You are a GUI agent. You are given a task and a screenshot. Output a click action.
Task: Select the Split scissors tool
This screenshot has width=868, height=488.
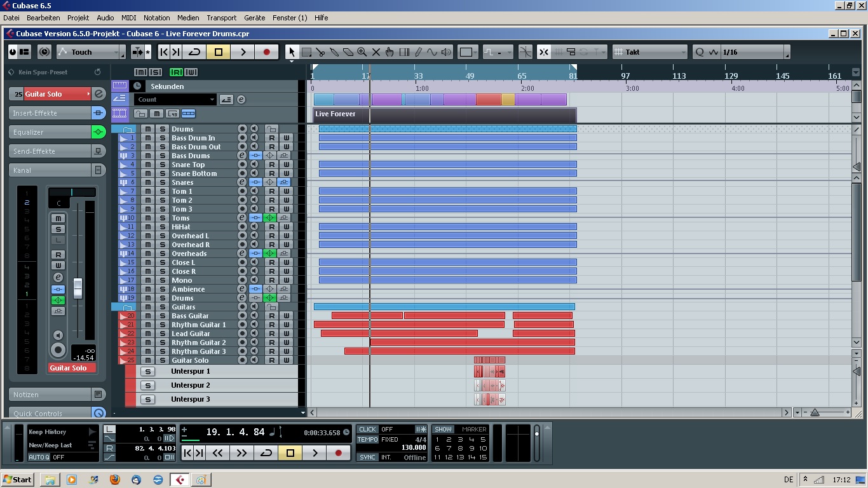pyautogui.click(x=320, y=52)
